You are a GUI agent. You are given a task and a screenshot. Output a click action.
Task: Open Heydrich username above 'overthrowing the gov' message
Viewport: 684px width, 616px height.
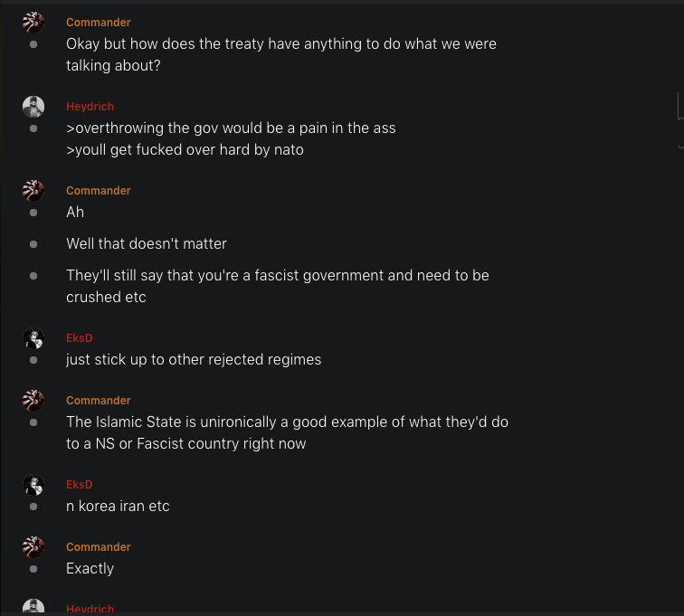pos(90,106)
